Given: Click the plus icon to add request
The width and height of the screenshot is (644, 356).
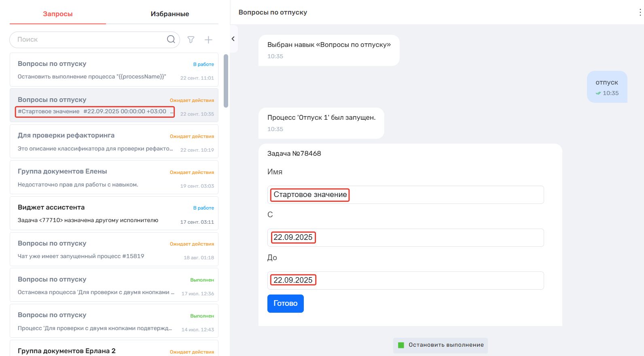Looking at the screenshot, I should 208,40.
